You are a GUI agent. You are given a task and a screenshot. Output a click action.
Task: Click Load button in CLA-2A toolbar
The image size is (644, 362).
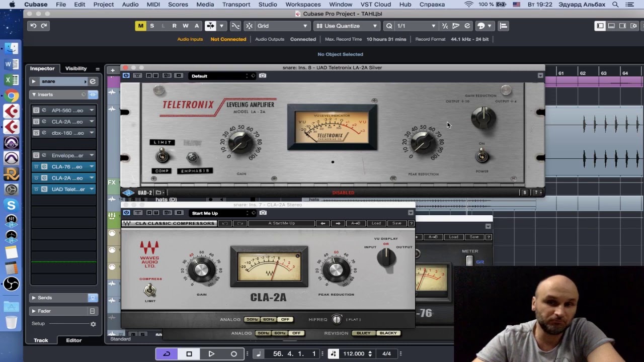point(376,223)
